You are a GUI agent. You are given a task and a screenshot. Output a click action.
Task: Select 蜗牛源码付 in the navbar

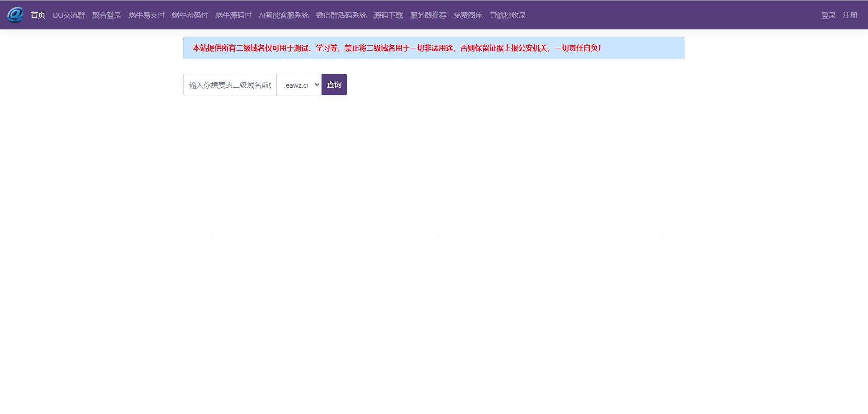click(233, 15)
